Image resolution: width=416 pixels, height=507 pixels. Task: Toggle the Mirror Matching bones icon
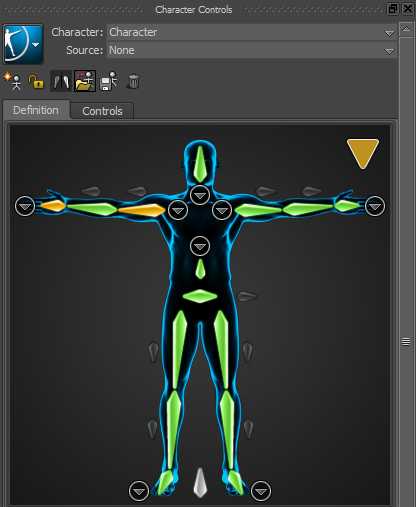(x=61, y=81)
